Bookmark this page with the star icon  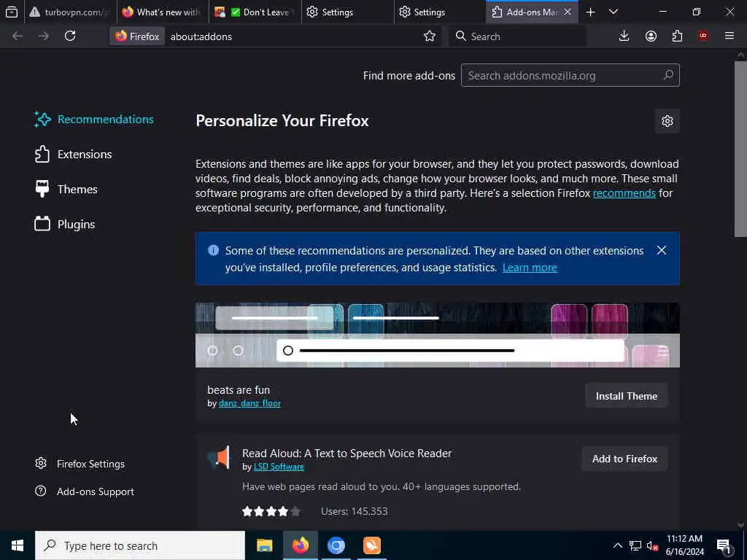[x=429, y=36]
